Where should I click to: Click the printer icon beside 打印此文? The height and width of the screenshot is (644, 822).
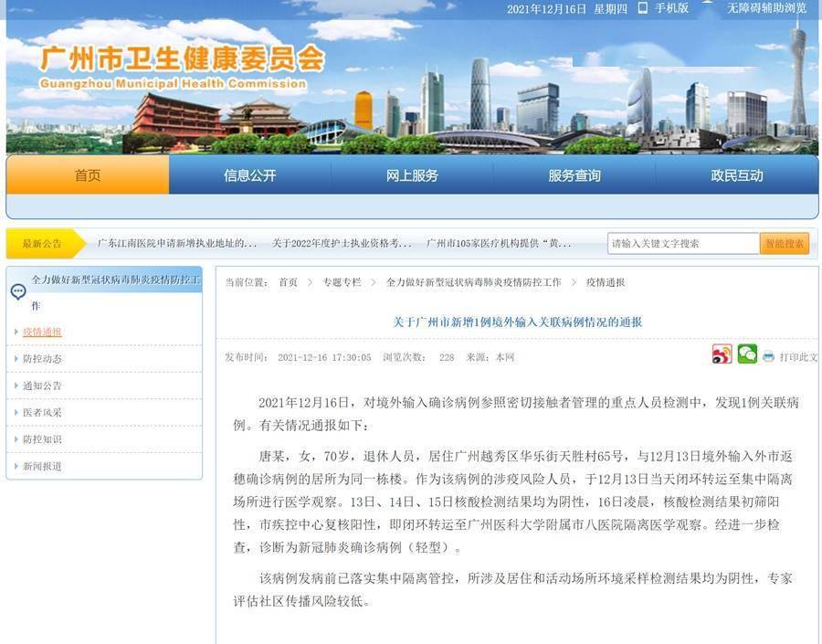(x=768, y=356)
